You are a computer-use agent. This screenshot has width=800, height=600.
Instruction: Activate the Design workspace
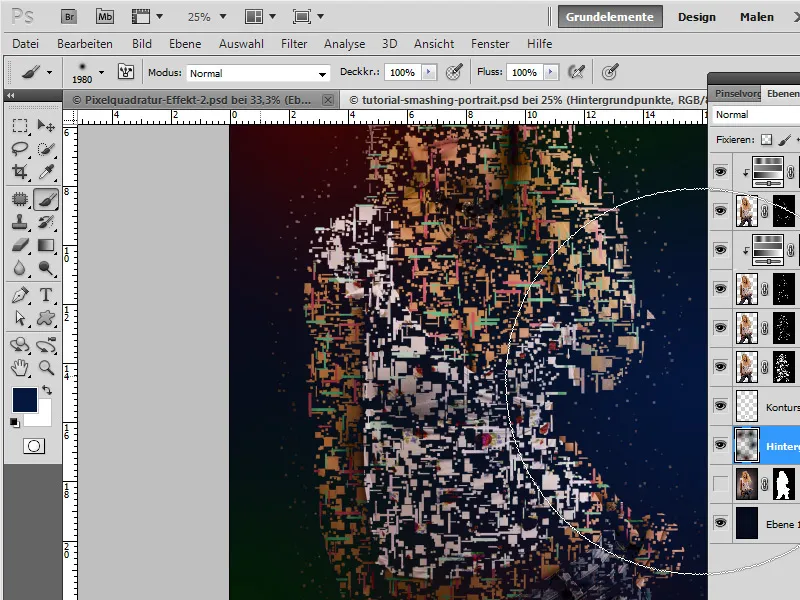coord(697,16)
